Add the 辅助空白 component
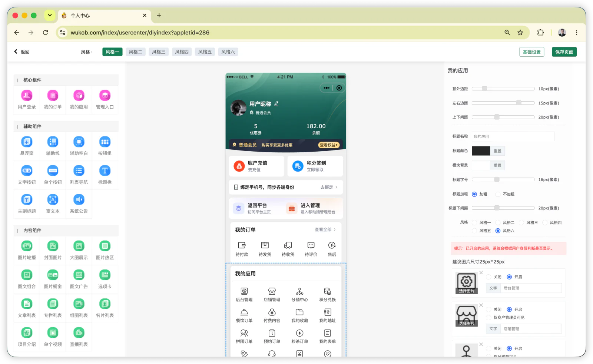Viewport: 593px width, 364px height. (x=79, y=146)
